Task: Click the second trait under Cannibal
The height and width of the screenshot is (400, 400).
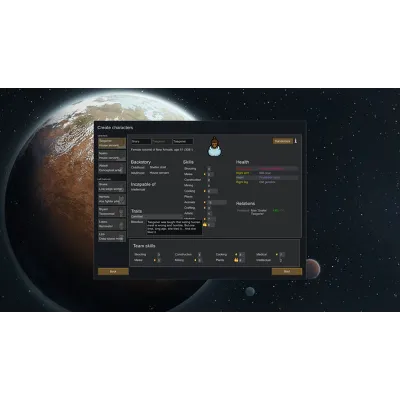Action: [x=137, y=222]
